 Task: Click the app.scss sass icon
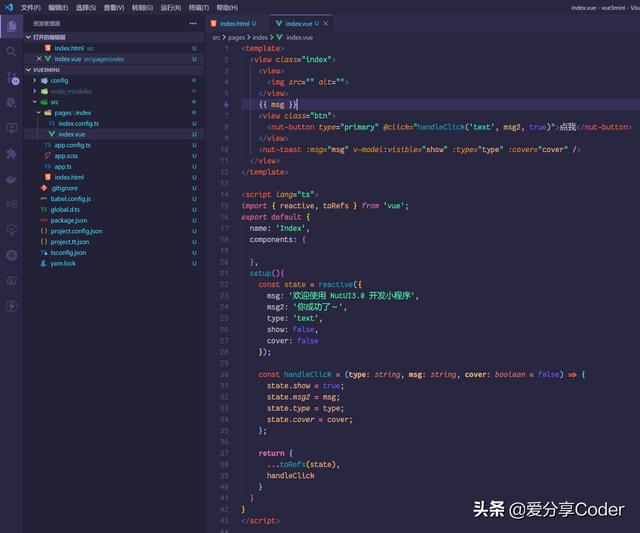point(48,156)
